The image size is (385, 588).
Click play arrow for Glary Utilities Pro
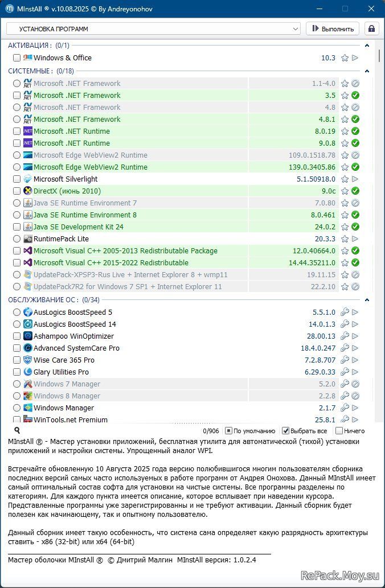pyautogui.click(x=355, y=372)
